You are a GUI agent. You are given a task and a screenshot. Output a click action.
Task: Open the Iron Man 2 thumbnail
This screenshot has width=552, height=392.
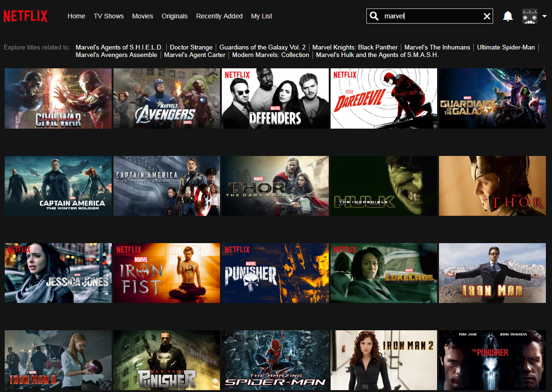click(384, 360)
